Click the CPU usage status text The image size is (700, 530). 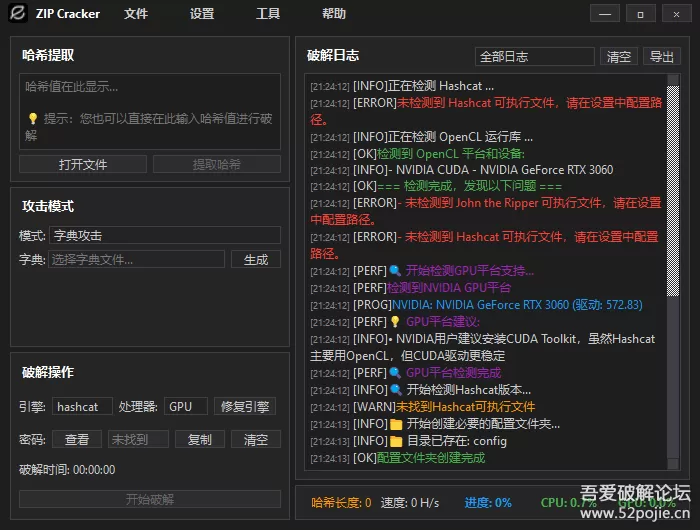pos(568,503)
